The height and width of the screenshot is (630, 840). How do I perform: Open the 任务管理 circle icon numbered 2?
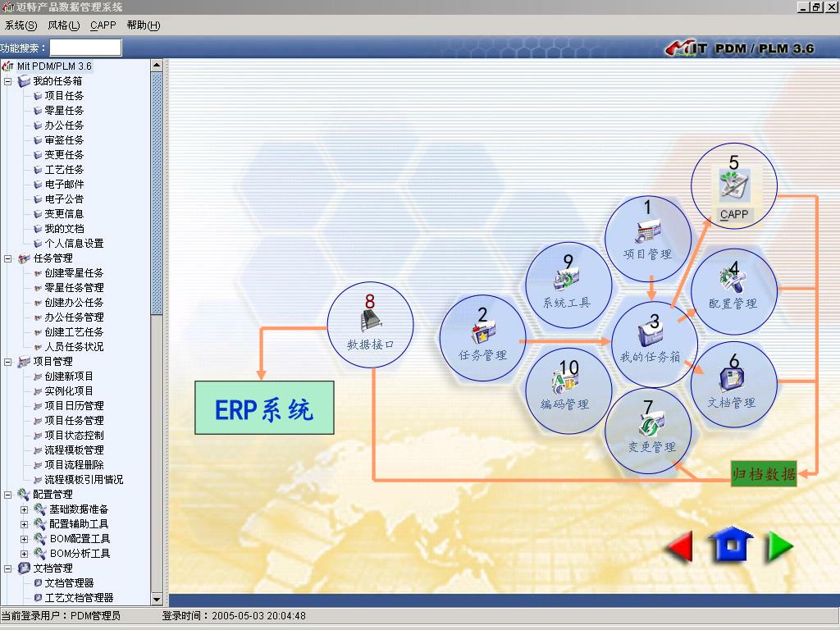point(482,338)
